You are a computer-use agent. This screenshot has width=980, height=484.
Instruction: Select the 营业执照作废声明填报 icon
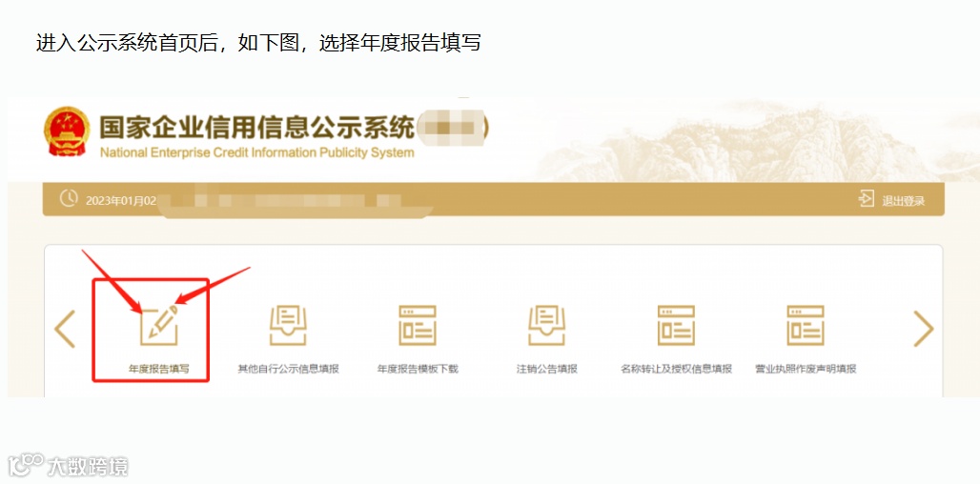click(806, 326)
